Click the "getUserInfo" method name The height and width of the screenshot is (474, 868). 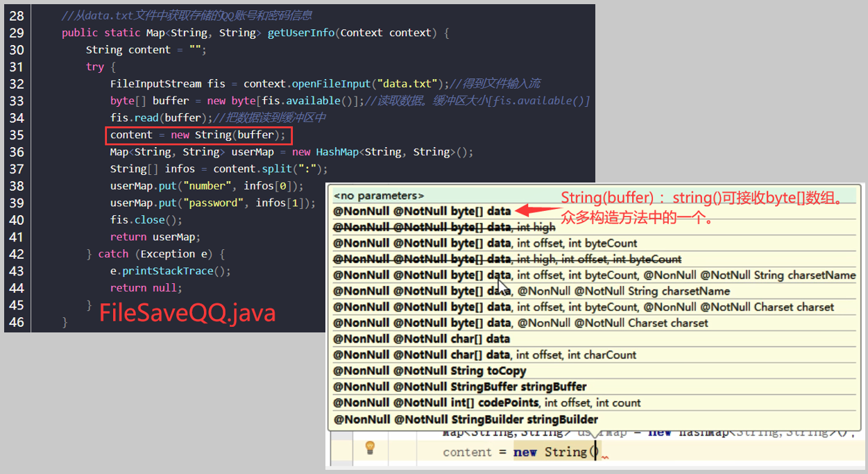(300, 32)
